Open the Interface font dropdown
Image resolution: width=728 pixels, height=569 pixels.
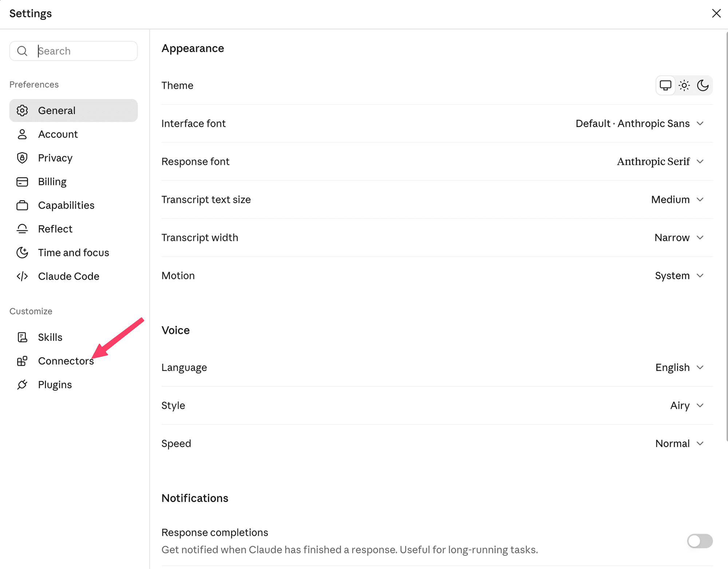click(x=640, y=124)
